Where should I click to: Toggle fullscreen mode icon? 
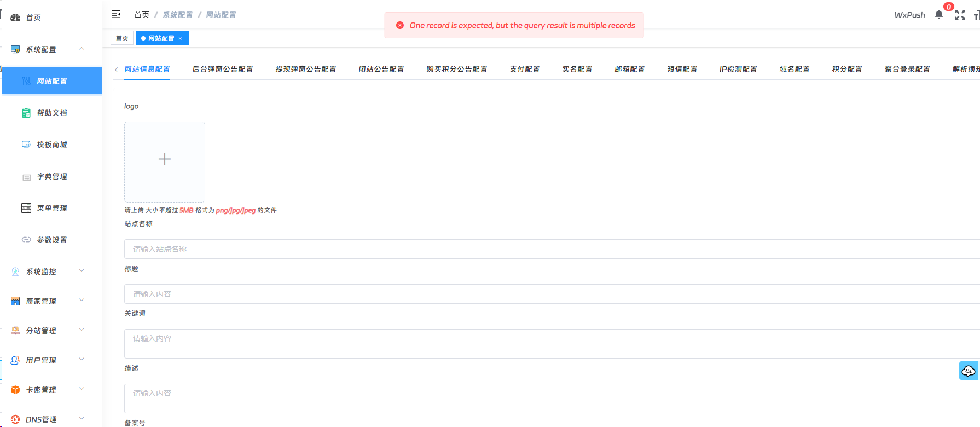960,15
